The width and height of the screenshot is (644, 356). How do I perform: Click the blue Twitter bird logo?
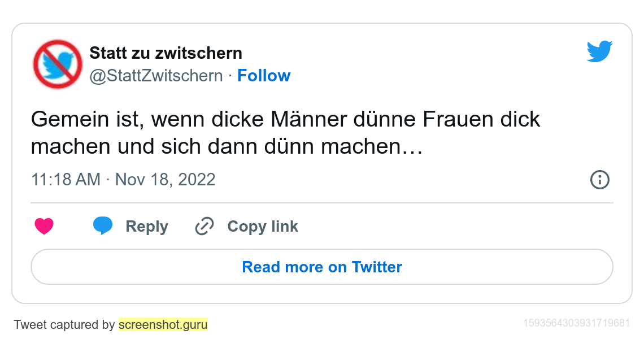(x=599, y=51)
